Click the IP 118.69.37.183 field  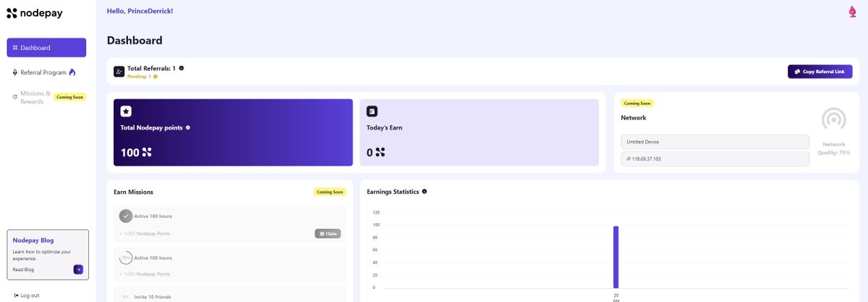[x=715, y=159]
